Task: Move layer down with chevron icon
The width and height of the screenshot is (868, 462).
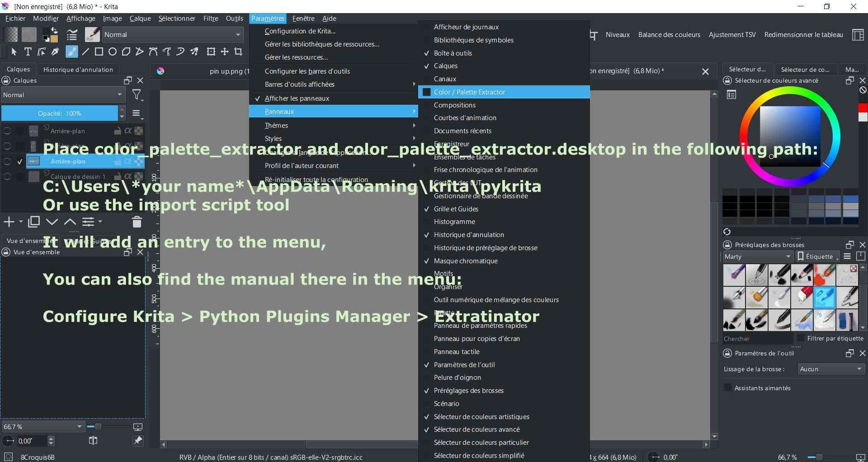Action: pyautogui.click(x=52, y=222)
